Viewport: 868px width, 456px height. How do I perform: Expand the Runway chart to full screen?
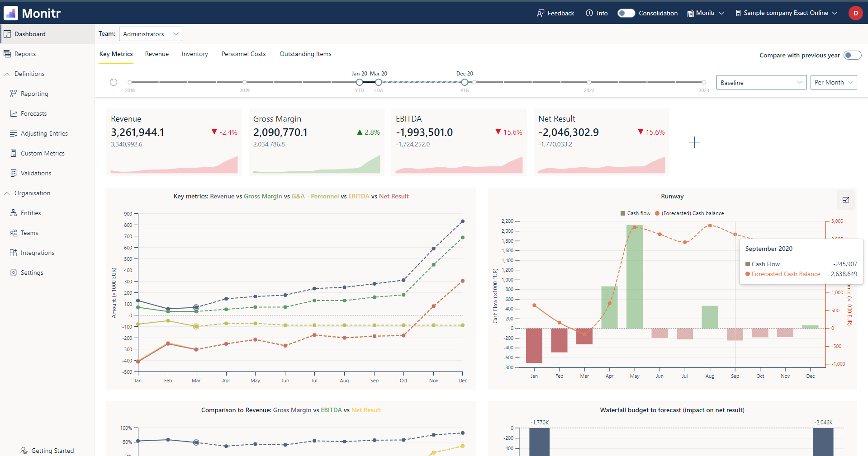(x=845, y=200)
